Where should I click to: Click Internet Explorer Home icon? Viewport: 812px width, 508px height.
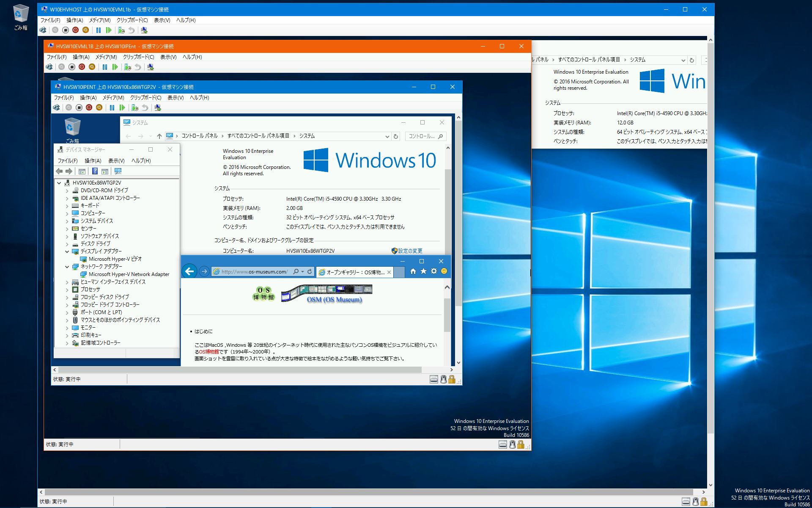click(x=413, y=271)
